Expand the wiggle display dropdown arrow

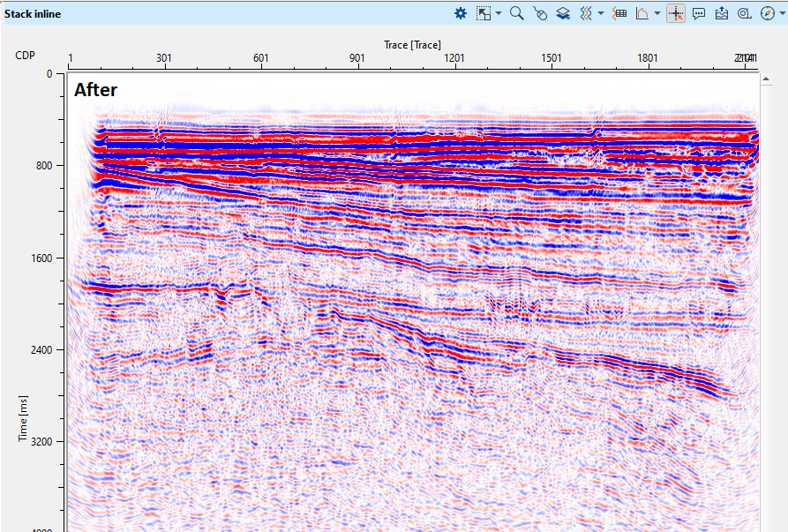point(601,13)
